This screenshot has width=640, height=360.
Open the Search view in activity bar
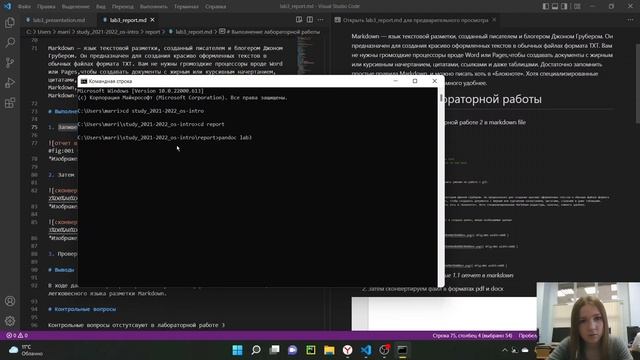click(10, 42)
